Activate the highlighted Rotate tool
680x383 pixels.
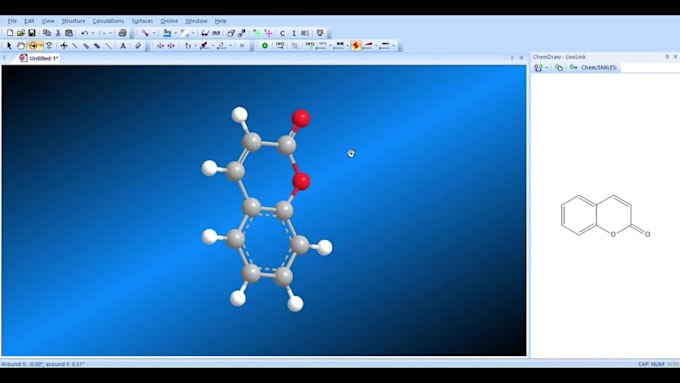32,46
